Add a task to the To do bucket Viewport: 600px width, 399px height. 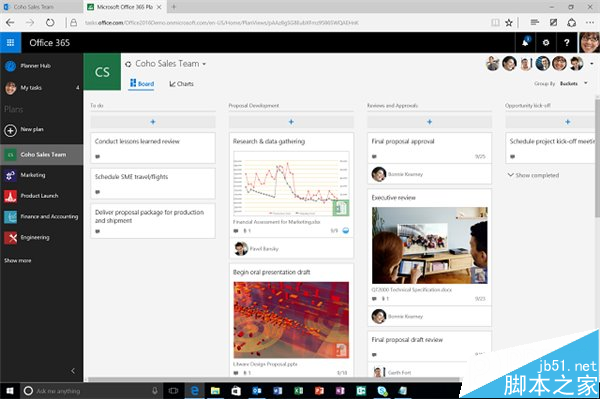click(x=153, y=122)
